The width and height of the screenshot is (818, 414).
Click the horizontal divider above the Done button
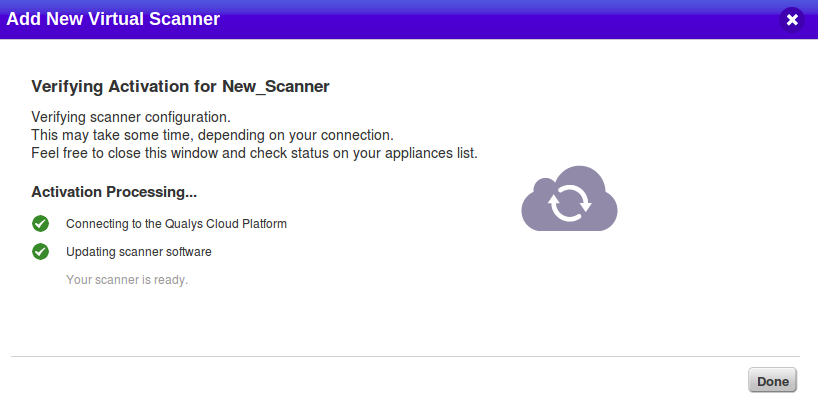coord(405,357)
